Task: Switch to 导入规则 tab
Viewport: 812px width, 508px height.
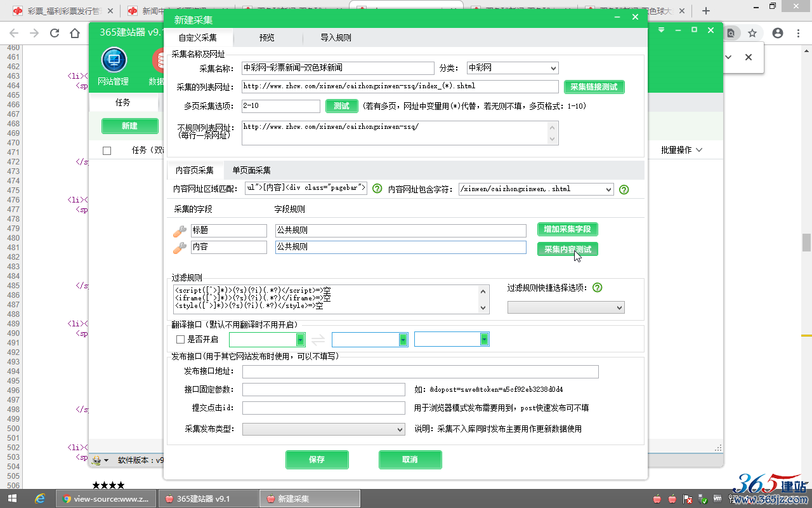Action: point(336,37)
